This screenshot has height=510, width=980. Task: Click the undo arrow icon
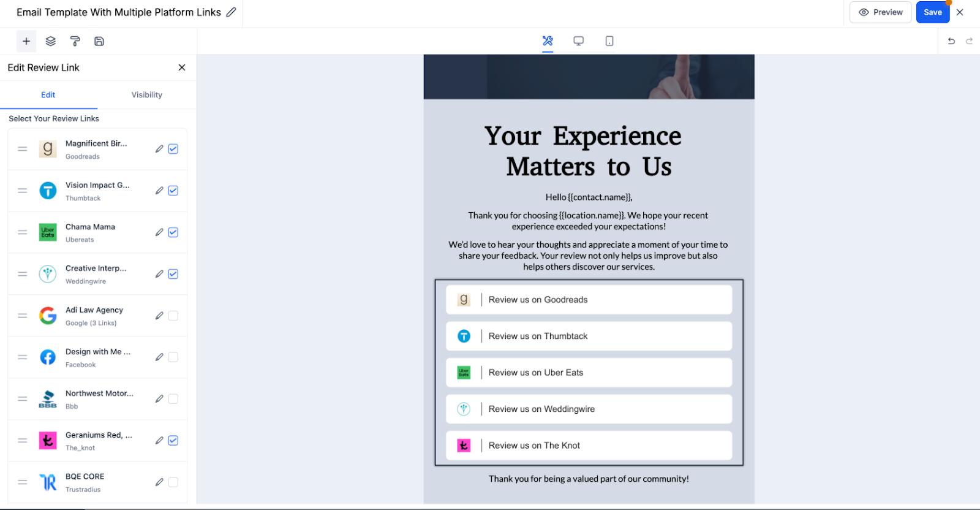(951, 41)
